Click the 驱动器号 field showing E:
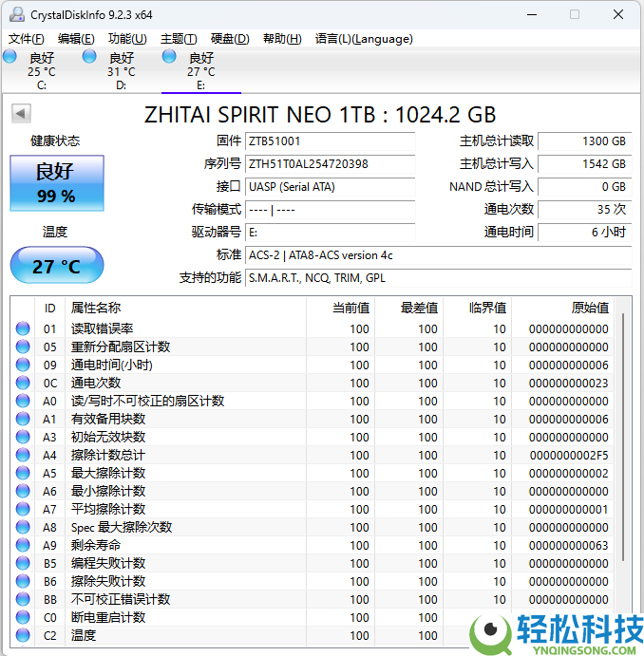The image size is (644, 656). pyautogui.click(x=331, y=233)
